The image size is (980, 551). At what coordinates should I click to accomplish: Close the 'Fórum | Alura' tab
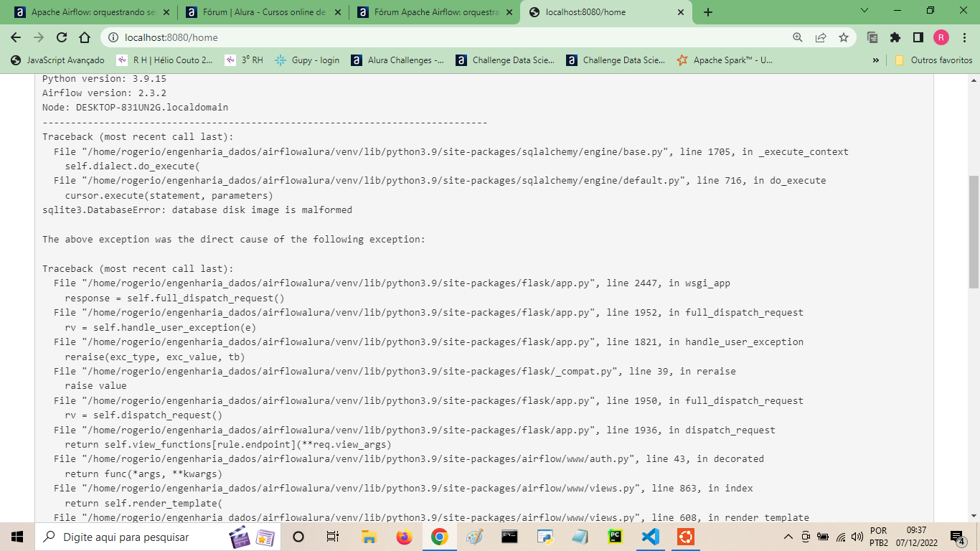click(338, 12)
